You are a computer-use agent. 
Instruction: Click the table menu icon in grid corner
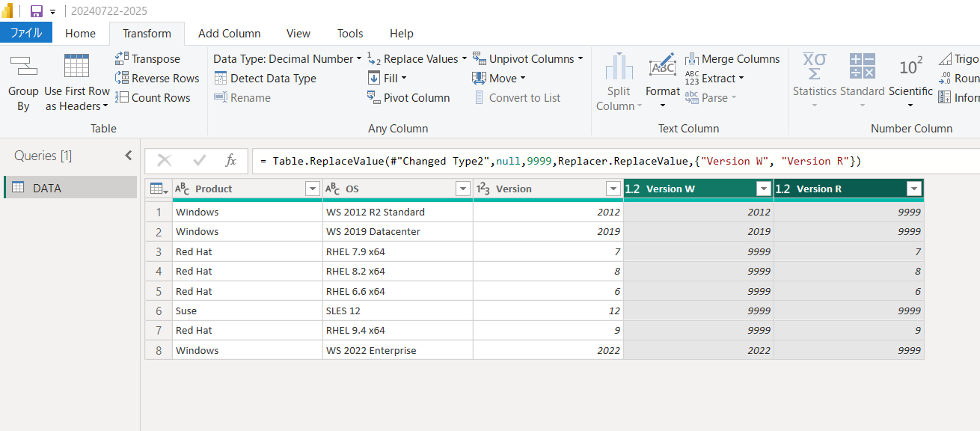pyautogui.click(x=159, y=189)
